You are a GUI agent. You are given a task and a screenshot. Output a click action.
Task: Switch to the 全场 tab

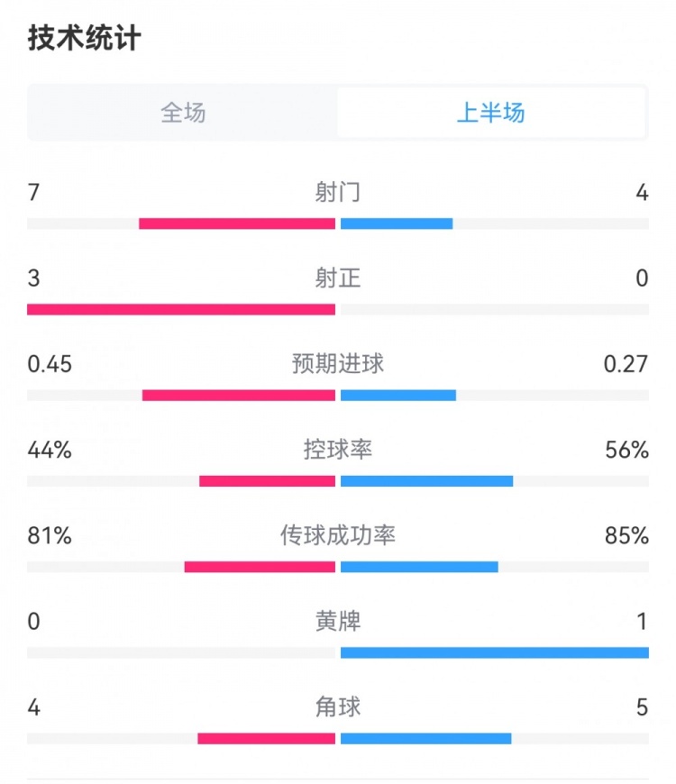coord(183,113)
